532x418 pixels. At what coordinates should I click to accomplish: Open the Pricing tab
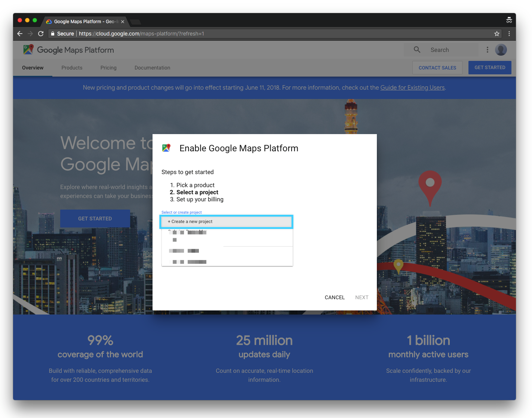108,68
